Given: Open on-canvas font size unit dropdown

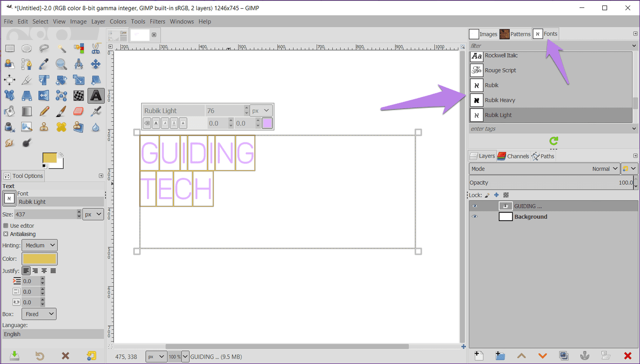Looking at the screenshot, I should (x=261, y=111).
